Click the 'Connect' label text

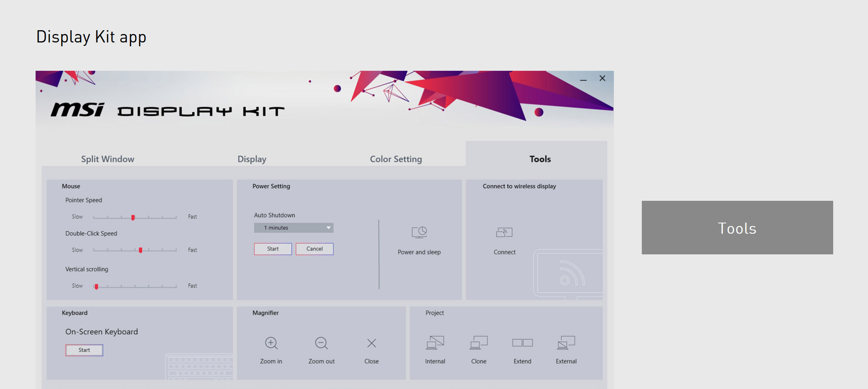point(504,252)
